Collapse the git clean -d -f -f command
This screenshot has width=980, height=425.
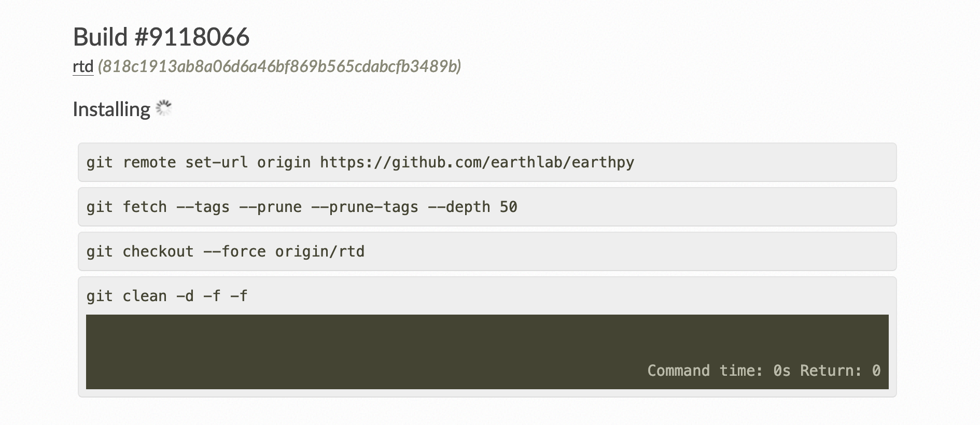[x=167, y=296]
